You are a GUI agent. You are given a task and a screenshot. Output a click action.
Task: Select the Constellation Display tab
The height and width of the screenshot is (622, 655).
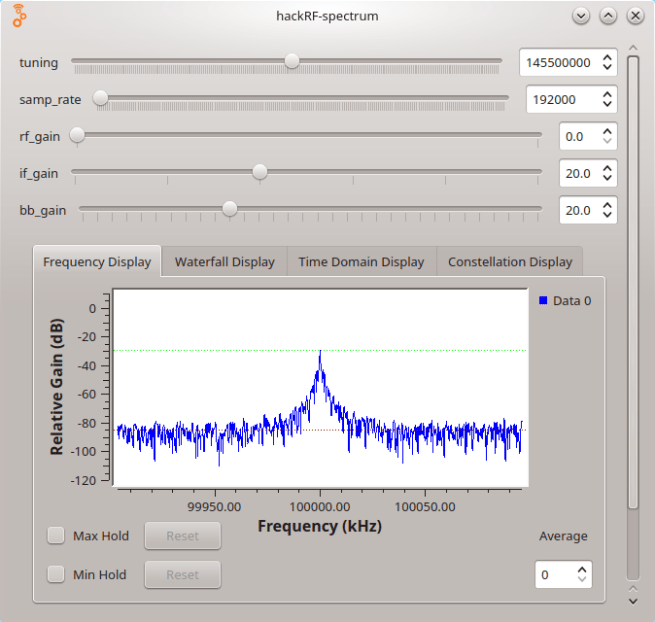[x=510, y=262]
